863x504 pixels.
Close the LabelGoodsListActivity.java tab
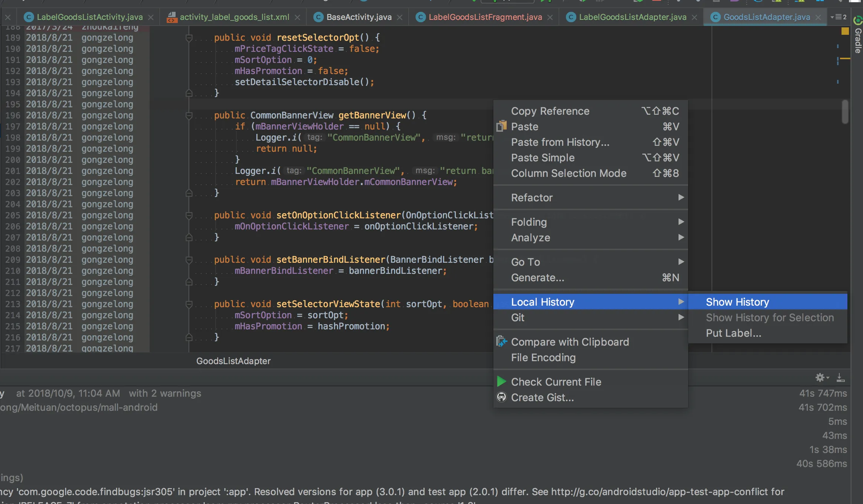tap(151, 17)
